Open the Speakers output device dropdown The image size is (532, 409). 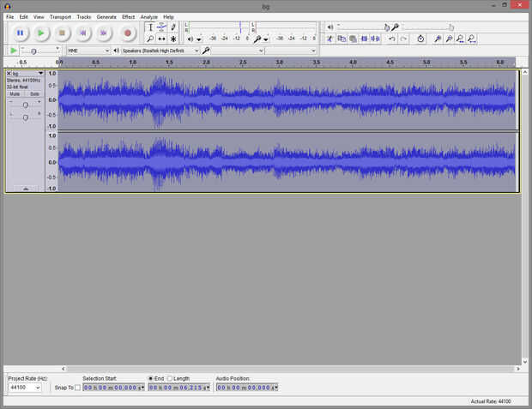pyautogui.click(x=160, y=51)
